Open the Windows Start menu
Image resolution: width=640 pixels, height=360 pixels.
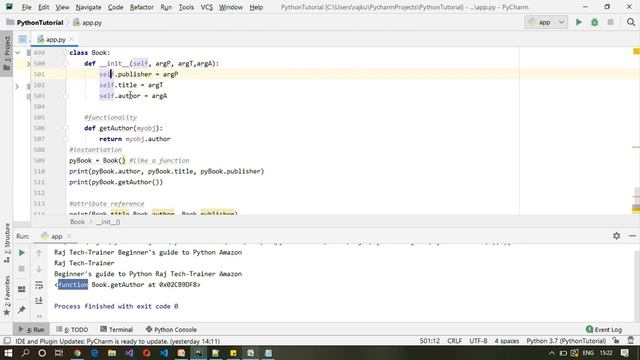(x=8, y=353)
